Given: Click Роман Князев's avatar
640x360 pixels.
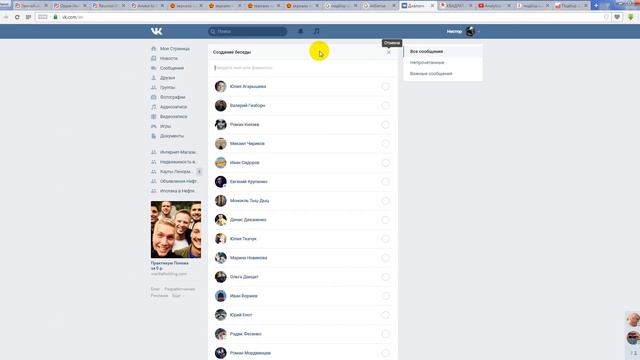Looking at the screenshot, I should click(x=220, y=124).
